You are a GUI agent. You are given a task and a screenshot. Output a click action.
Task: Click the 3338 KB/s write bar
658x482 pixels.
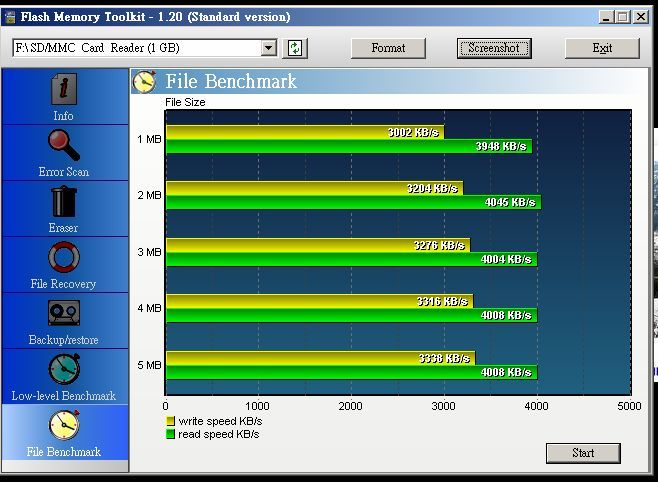coord(321,358)
